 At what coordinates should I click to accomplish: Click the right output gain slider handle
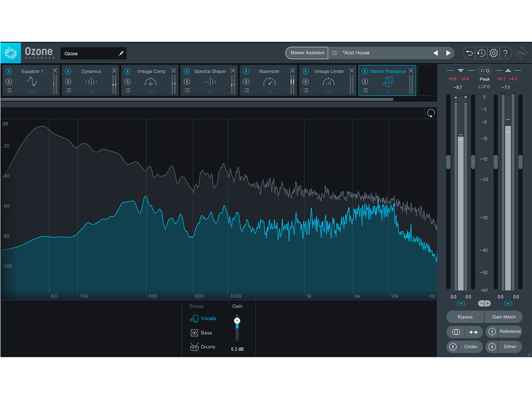pyautogui.click(x=520, y=162)
